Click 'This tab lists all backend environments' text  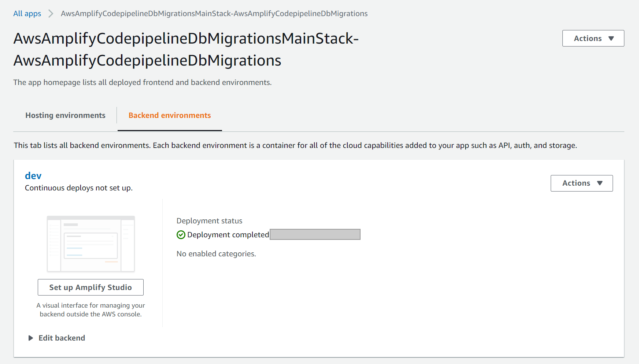click(295, 145)
